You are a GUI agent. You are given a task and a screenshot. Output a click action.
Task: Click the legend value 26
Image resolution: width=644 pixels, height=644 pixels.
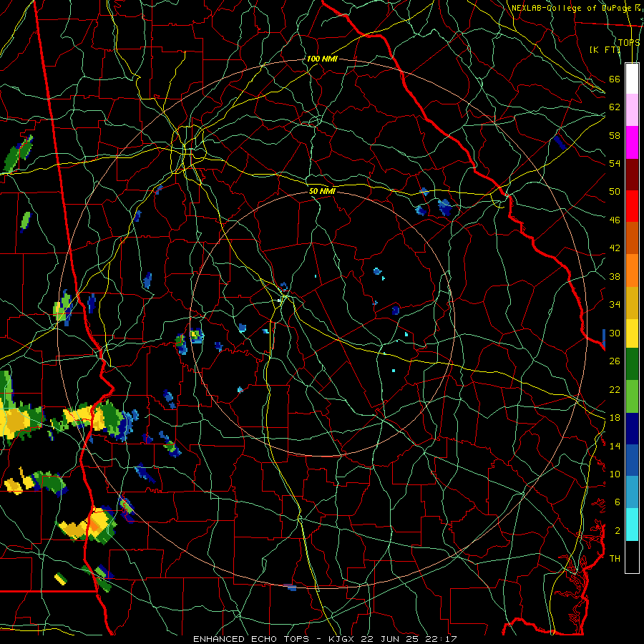pos(615,361)
